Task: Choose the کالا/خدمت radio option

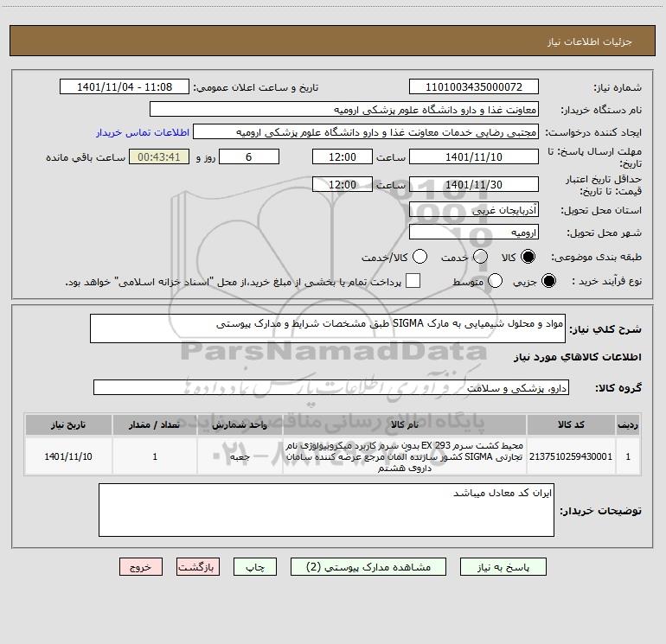Action: click(419, 258)
